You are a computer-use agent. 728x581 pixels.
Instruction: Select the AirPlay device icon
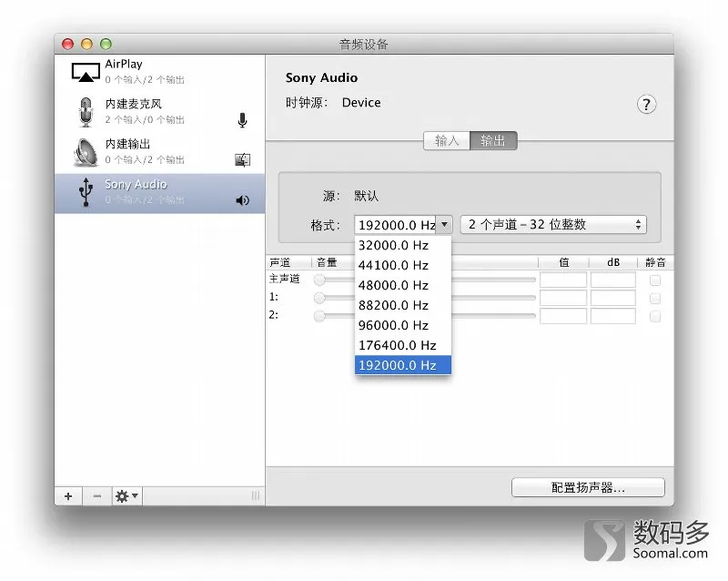tap(86, 72)
